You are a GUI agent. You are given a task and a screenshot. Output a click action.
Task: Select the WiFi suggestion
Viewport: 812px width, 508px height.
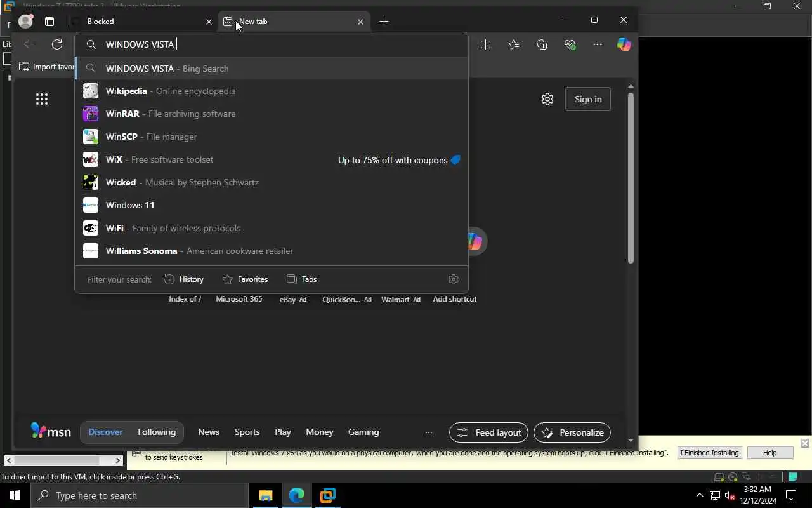[272, 228]
